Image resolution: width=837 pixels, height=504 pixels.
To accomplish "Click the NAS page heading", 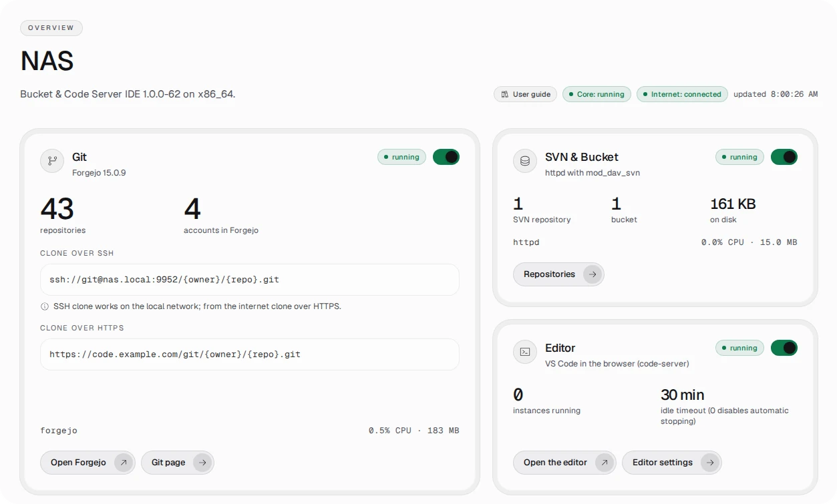I will (47, 61).
